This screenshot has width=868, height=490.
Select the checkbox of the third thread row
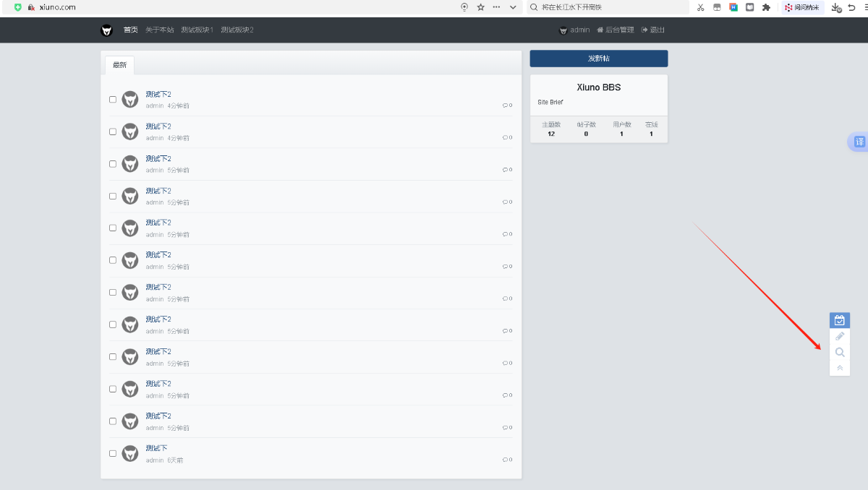[113, 164]
